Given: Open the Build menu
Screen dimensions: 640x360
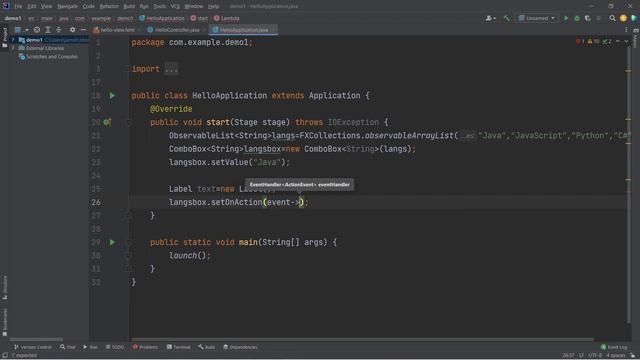Looking at the screenshot, I should point(129,7).
